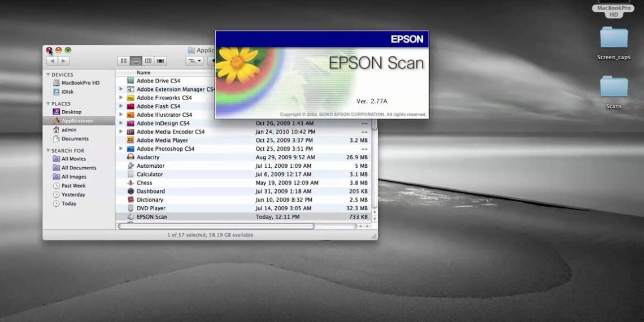Click the Automator app icon
Image resolution: width=644 pixels, height=322 pixels.
tap(130, 166)
